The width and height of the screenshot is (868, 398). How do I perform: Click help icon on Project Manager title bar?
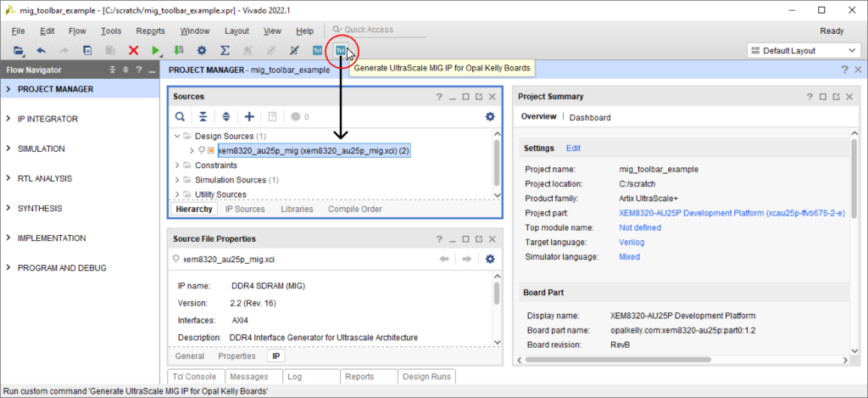pyautogui.click(x=845, y=70)
